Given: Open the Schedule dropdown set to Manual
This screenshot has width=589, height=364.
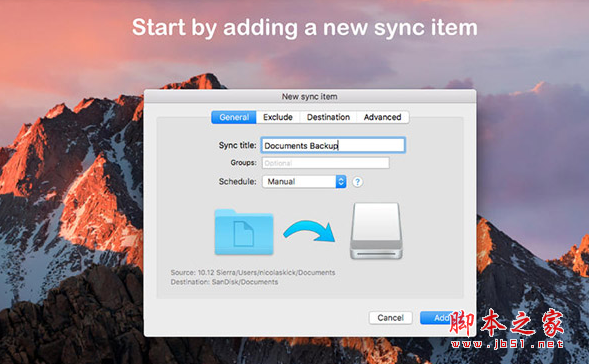Looking at the screenshot, I should [304, 181].
